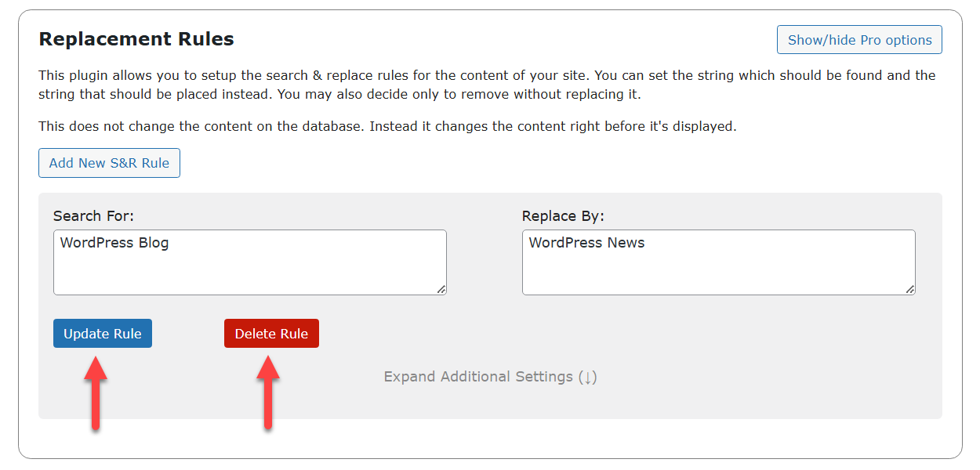Click the 'Replace By:' label
The width and height of the screenshot is (980, 470).
coord(563,216)
